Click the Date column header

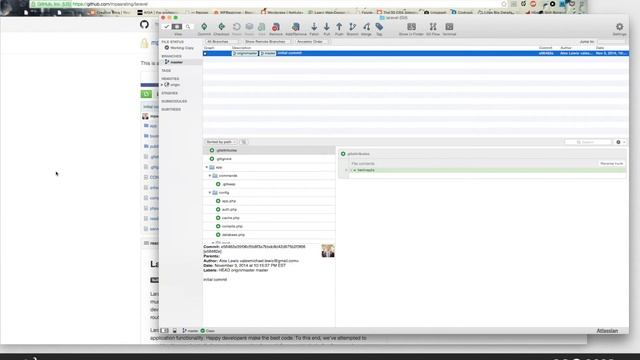tap(600, 48)
